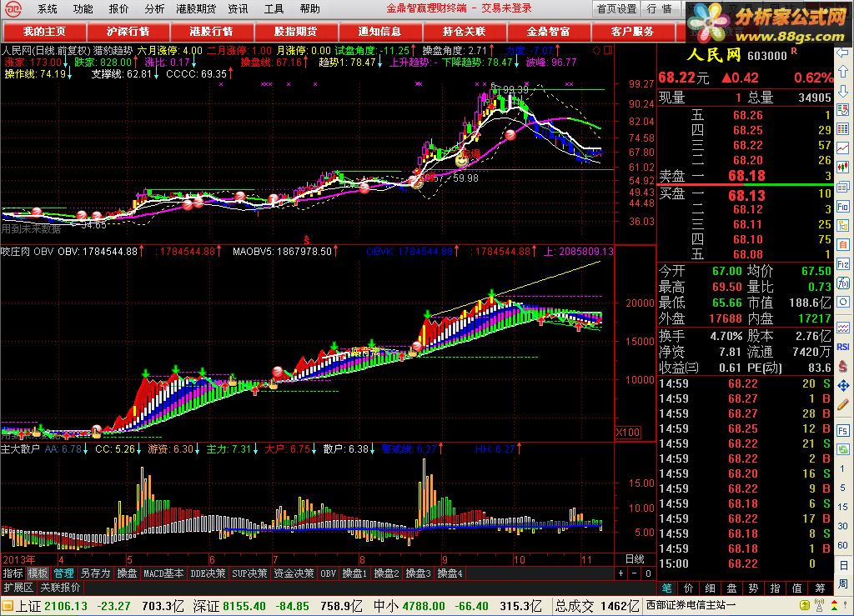Image resolution: width=854 pixels, height=616 pixels.
Task: Open the 关联报价 tab
Action: [x=60, y=587]
